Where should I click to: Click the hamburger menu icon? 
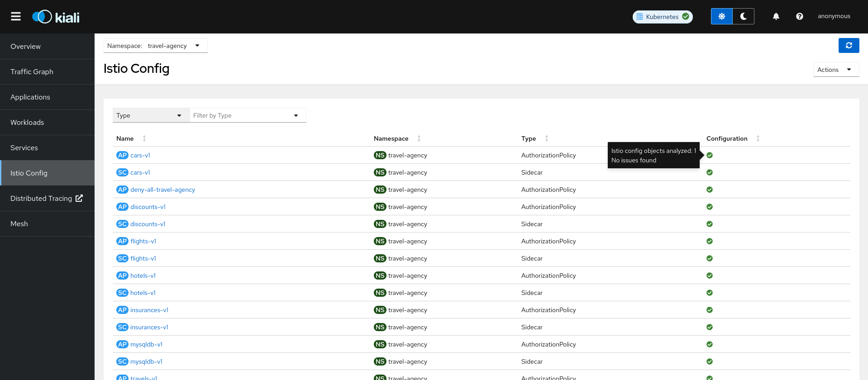pyautogui.click(x=16, y=16)
